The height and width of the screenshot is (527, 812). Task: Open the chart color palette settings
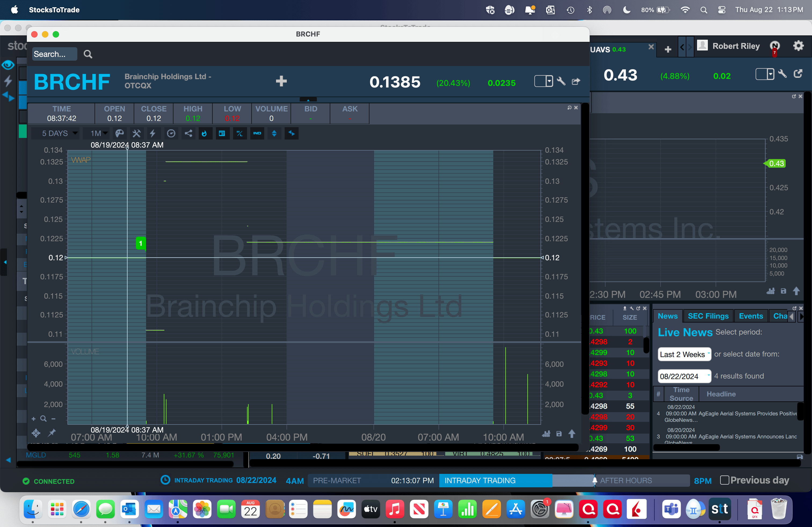[x=119, y=133]
